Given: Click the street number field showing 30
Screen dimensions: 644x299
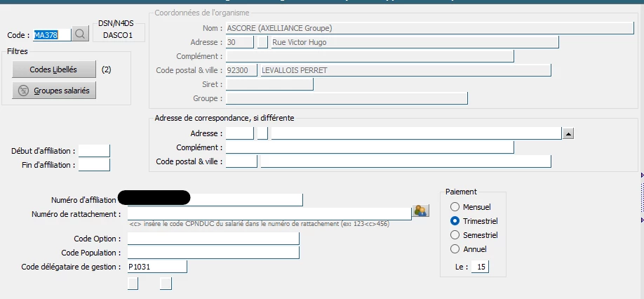Looking at the screenshot, I should (x=240, y=42).
